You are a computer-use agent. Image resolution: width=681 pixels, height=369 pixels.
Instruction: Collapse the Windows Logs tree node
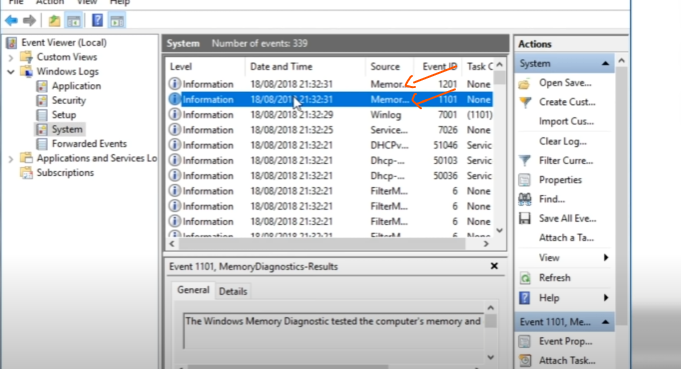point(11,72)
